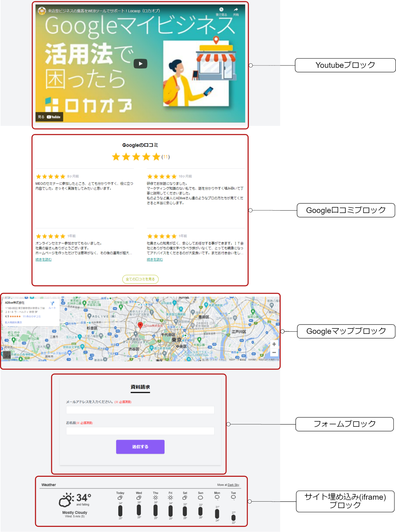The width and height of the screenshot is (396, 532).
Task: Click the "杉並区" label on the map
Action: pos(92,328)
